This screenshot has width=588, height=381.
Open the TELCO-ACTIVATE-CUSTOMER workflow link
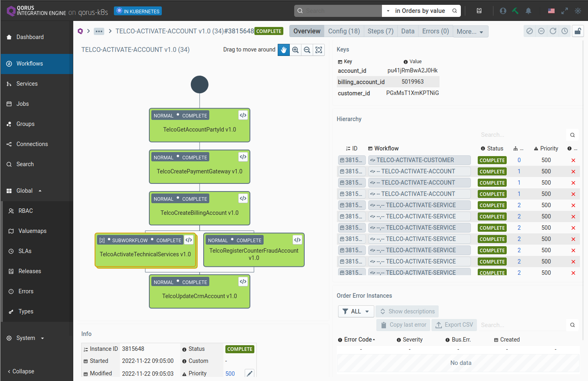pyautogui.click(x=419, y=160)
